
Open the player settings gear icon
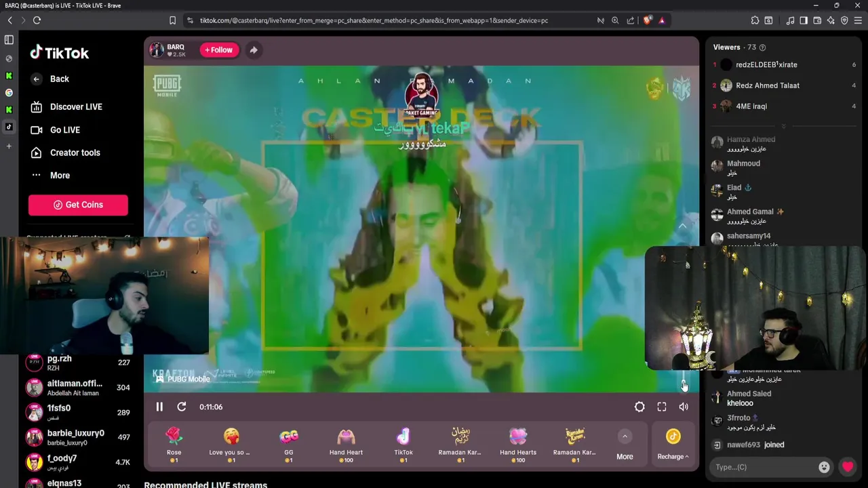click(x=639, y=407)
